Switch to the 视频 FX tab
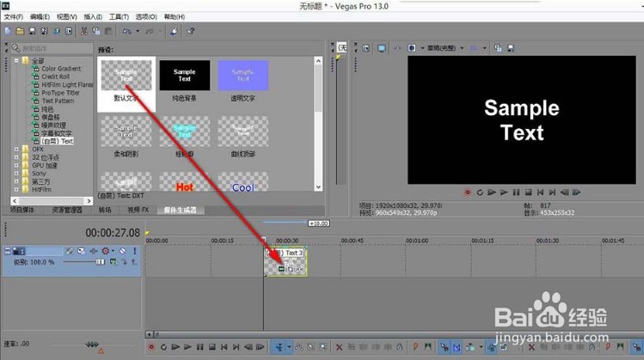 click(x=138, y=210)
